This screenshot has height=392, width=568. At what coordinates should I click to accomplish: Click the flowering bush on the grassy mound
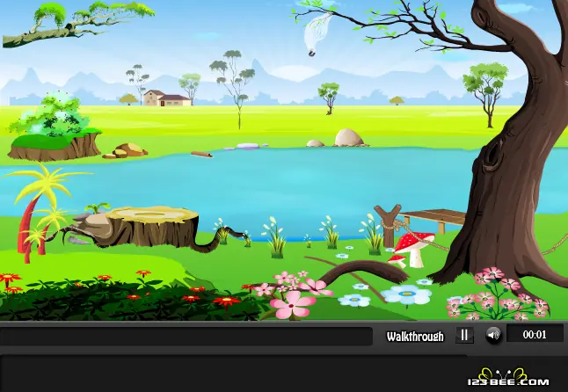pyautogui.click(x=51, y=113)
